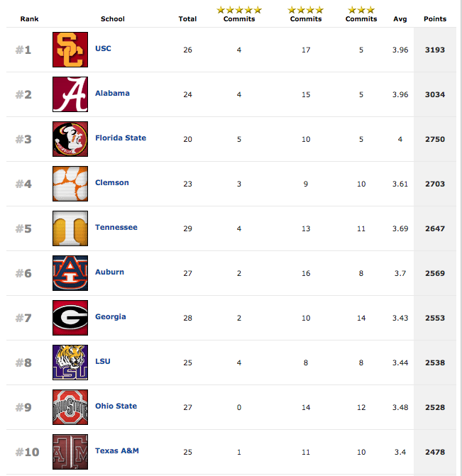The width and height of the screenshot is (462, 476).
Task: Follow the Florida State link
Action: point(121,138)
